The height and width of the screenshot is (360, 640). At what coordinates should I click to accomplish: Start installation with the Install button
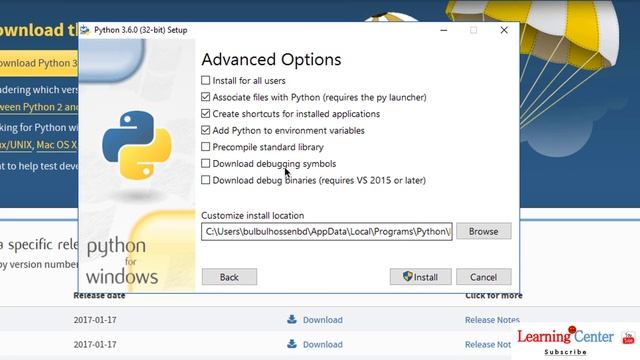tap(420, 277)
